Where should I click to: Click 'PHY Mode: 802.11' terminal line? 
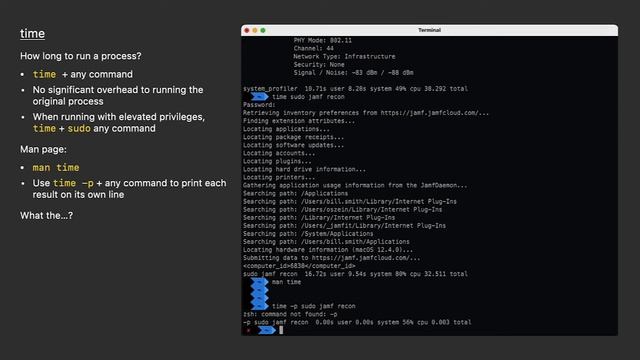(x=322, y=40)
